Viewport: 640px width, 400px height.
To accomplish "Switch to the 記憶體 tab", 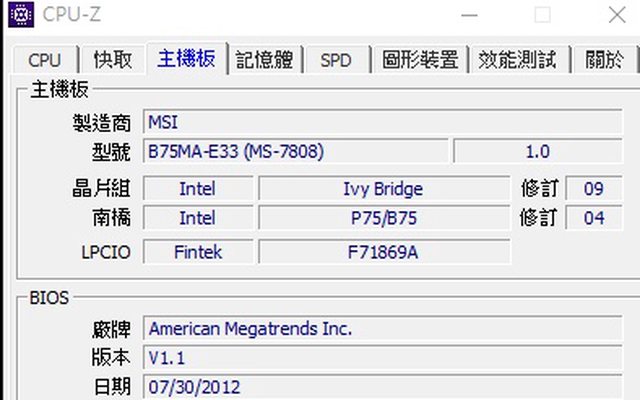I will click(268, 60).
